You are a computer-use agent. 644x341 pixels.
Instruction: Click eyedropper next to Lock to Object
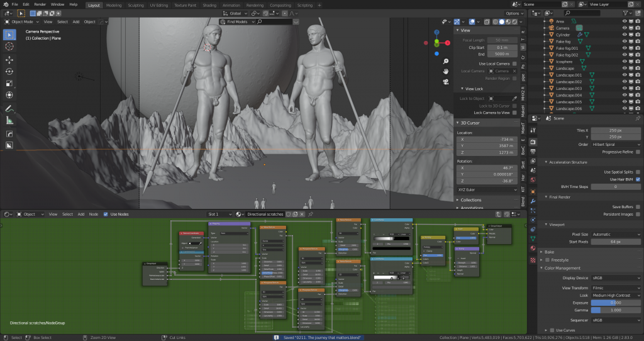pos(514,99)
